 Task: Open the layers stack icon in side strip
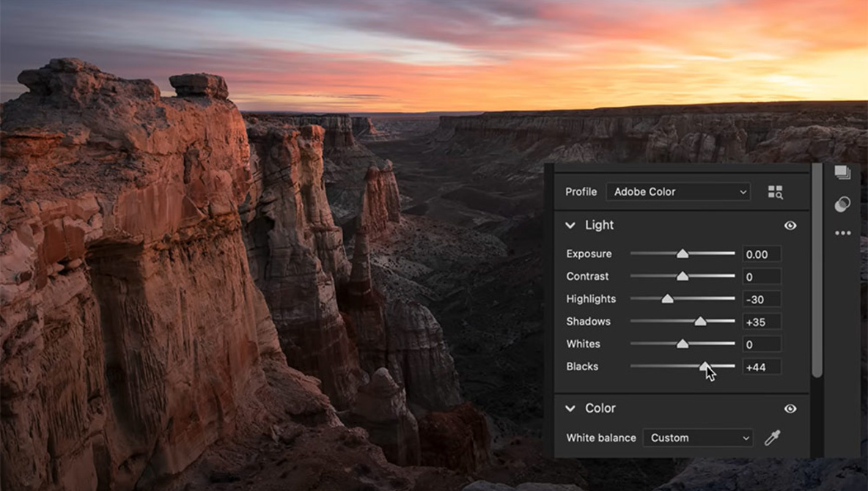[842, 172]
